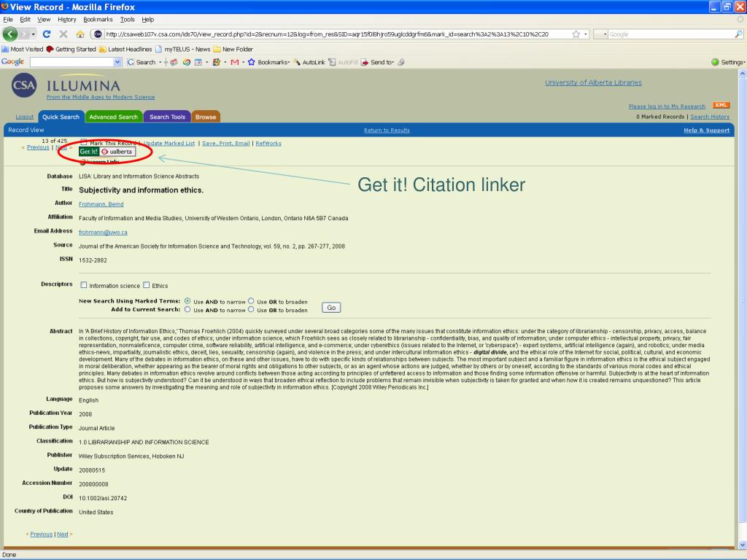Click the page vertical scrollbar down arrow
The image size is (747, 560).
pos(742,545)
